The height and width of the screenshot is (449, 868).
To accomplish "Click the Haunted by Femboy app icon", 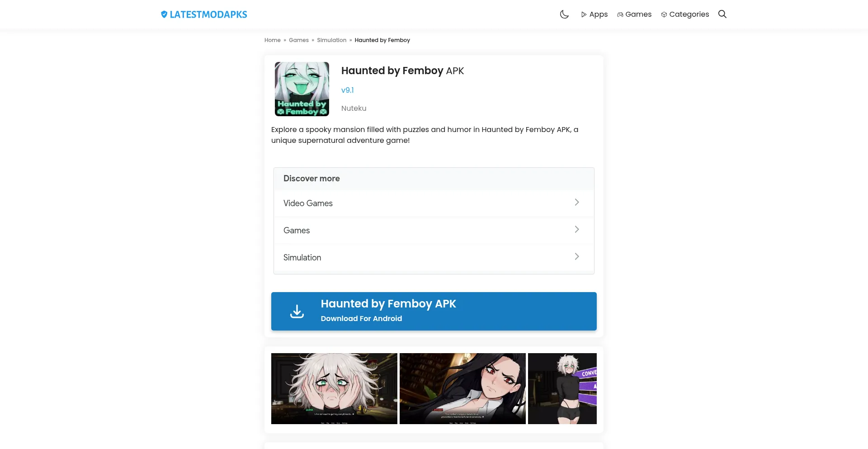I will coord(302,89).
